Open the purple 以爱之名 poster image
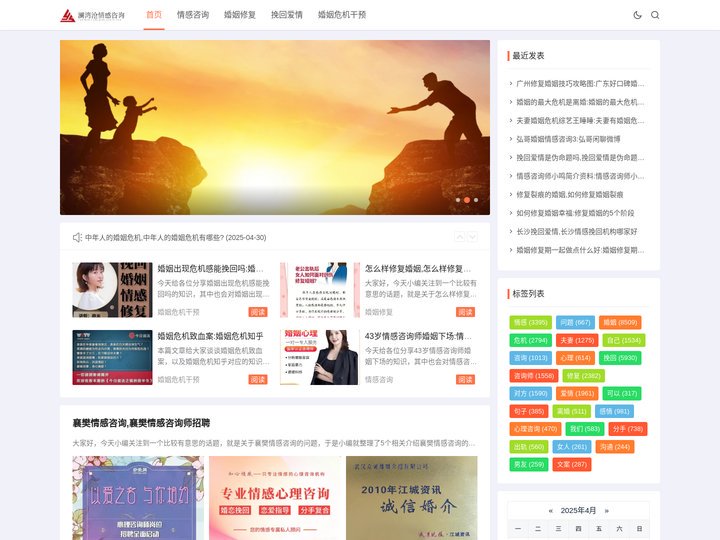Screen dimensions: 720x540 point(138,498)
